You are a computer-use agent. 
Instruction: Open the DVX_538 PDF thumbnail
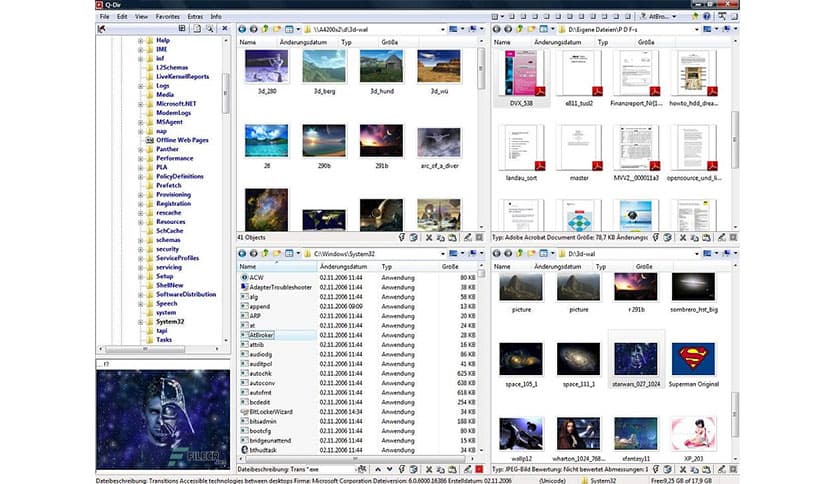coord(523,75)
